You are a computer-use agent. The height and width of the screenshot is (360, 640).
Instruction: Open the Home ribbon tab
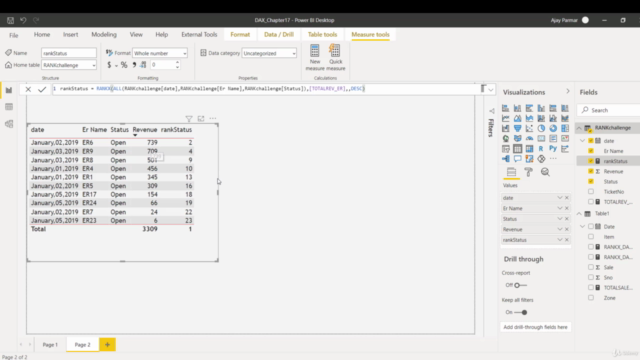(42, 35)
